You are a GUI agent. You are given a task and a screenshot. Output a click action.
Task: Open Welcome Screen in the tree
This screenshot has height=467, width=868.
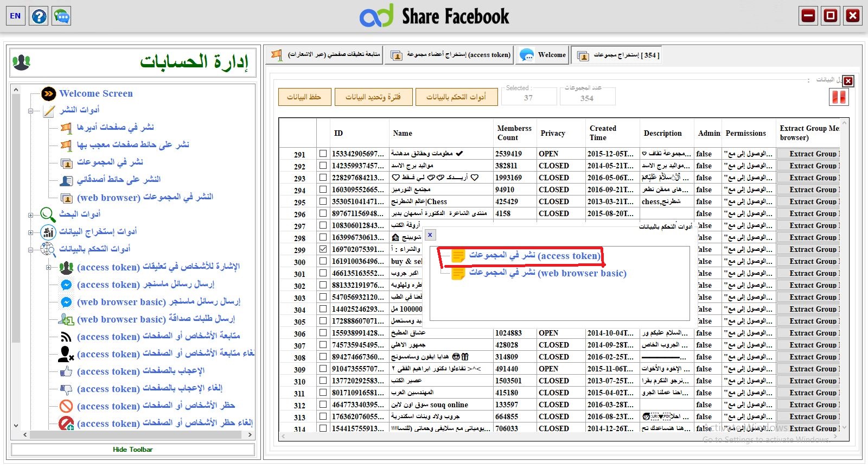click(x=96, y=93)
